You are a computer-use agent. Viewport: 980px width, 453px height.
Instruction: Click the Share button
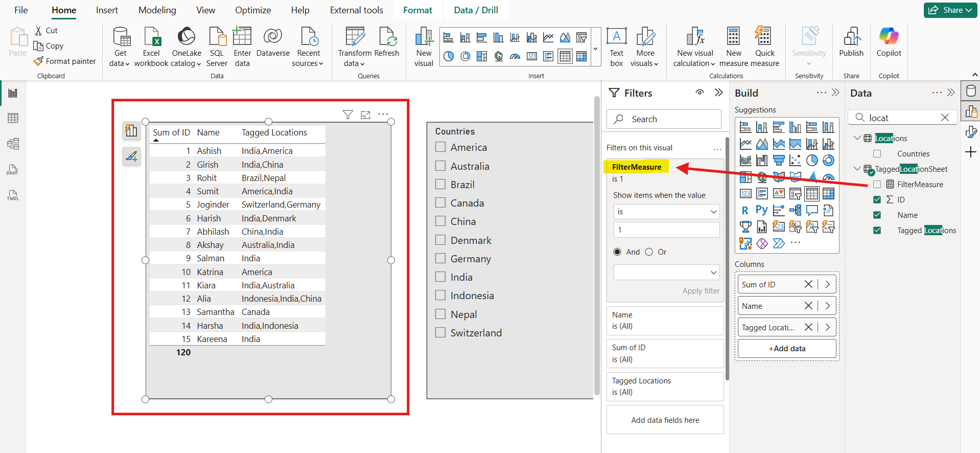tap(950, 10)
